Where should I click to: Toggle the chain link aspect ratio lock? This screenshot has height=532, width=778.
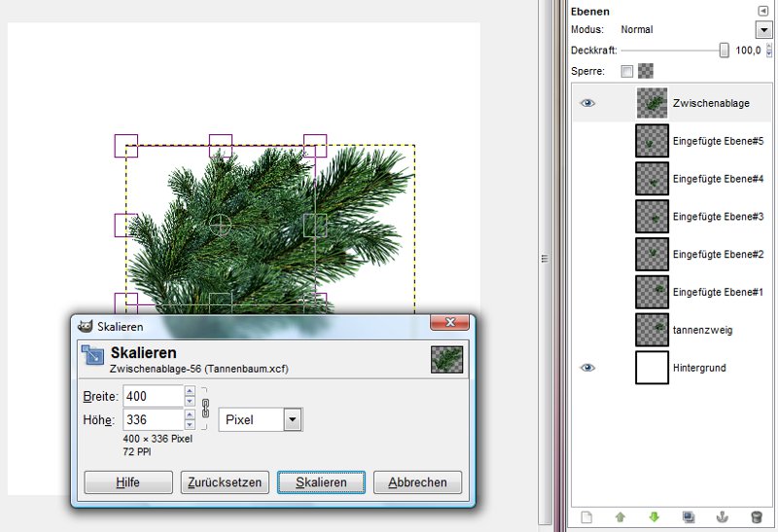[204, 408]
